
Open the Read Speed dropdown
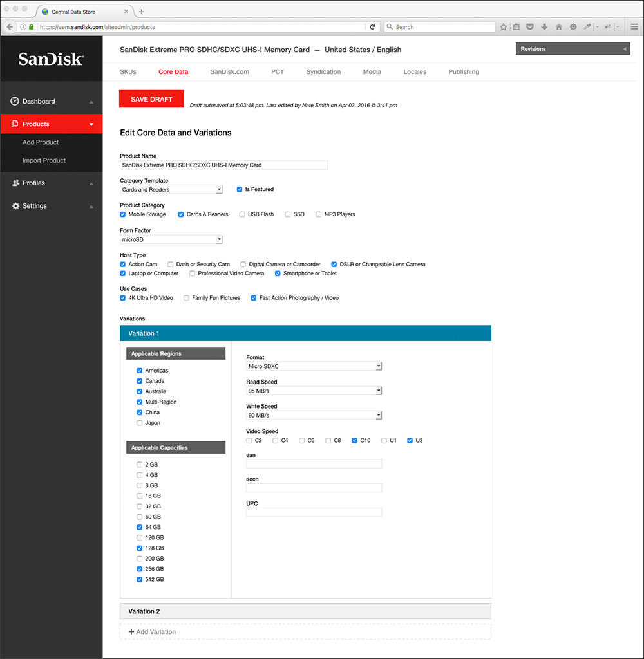coord(314,391)
